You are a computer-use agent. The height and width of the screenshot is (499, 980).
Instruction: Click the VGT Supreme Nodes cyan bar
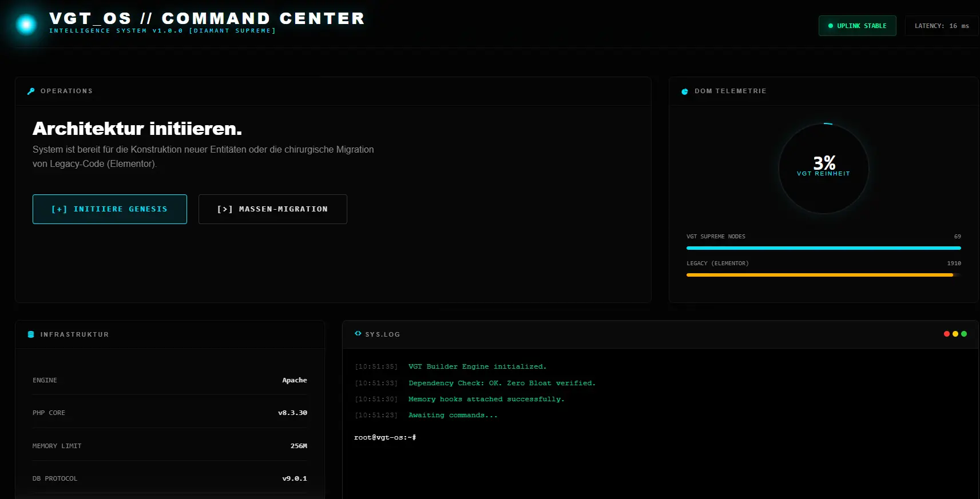pyautogui.click(x=824, y=248)
